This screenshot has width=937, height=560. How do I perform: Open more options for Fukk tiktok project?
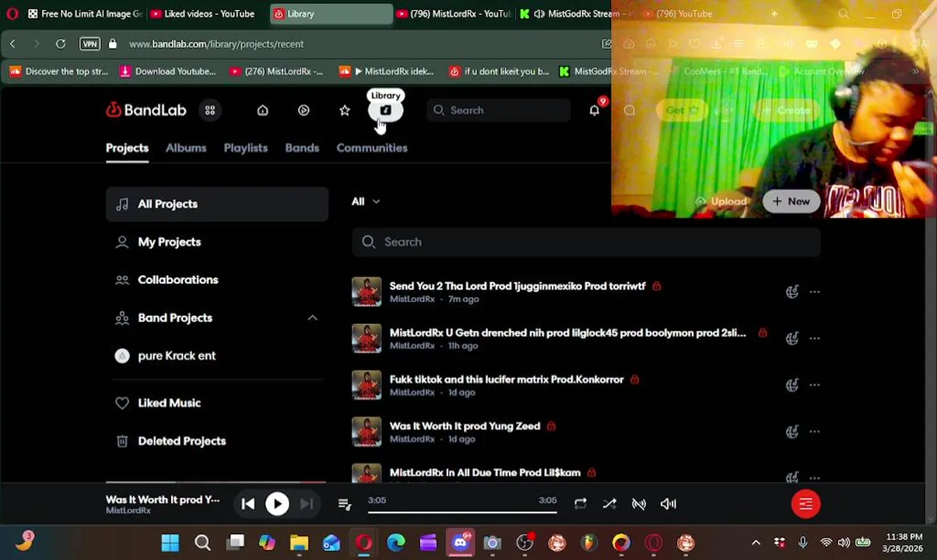click(x=815, y=385)
